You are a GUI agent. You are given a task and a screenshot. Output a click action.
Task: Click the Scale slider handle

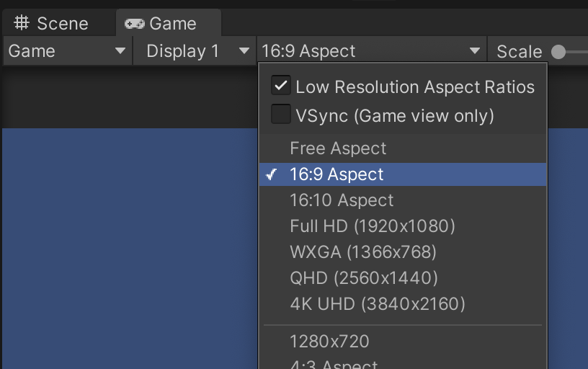click(x=558, y=52)
